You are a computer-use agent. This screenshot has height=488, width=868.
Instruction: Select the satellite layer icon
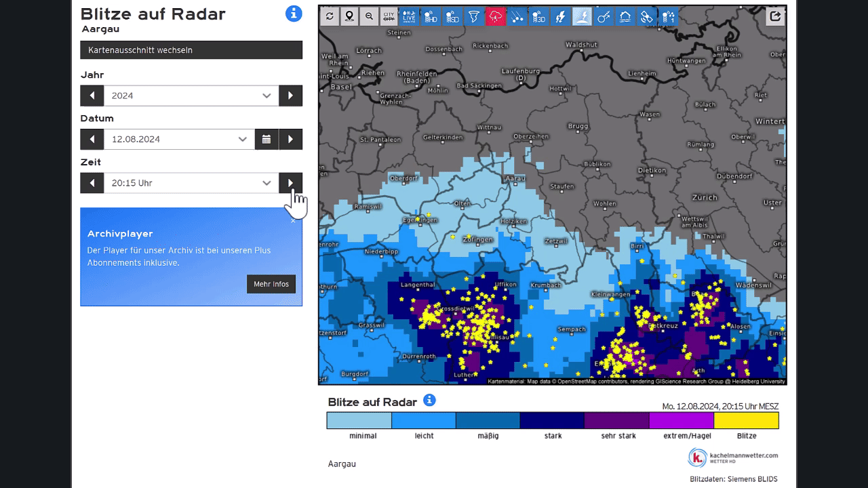[647, 17]
